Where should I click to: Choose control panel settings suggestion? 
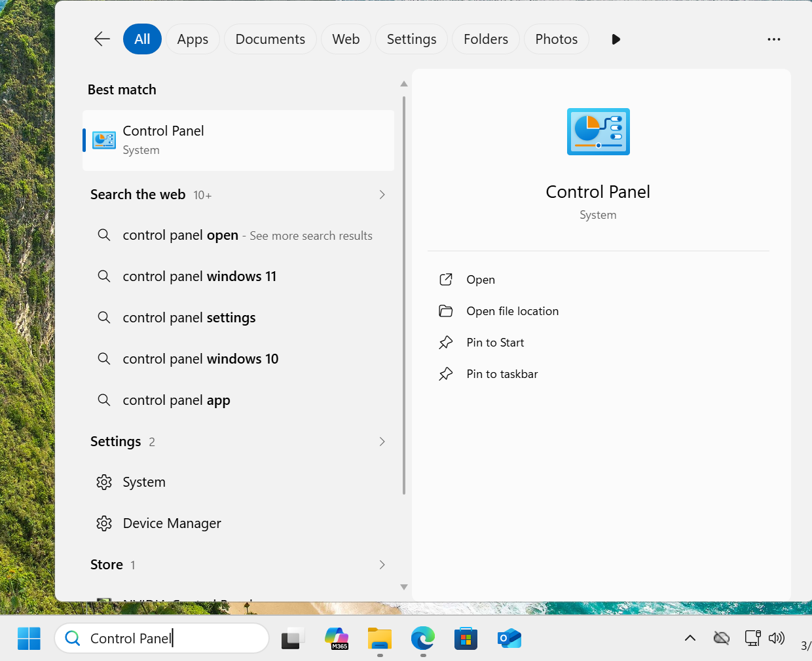click(238, 318)
